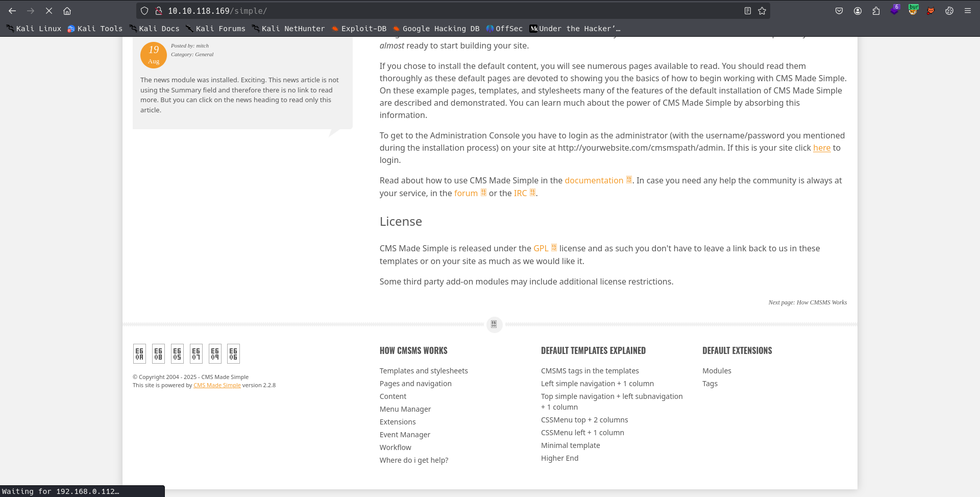Open DEFAULT TEMPLATES EXPLAINED heading link

pos(593,350)
